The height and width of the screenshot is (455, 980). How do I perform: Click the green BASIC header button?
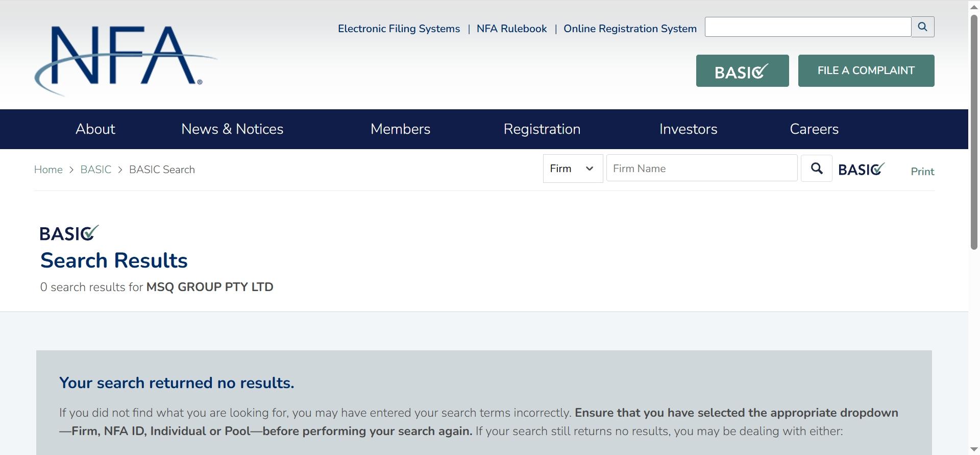pyautogui.click(x=742, y=70)
